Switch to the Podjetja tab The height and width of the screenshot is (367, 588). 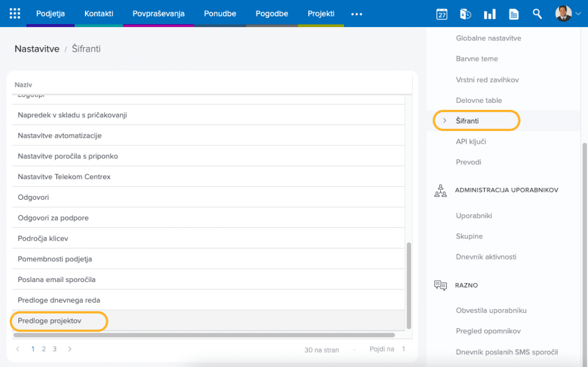click(x=51, y=14)
